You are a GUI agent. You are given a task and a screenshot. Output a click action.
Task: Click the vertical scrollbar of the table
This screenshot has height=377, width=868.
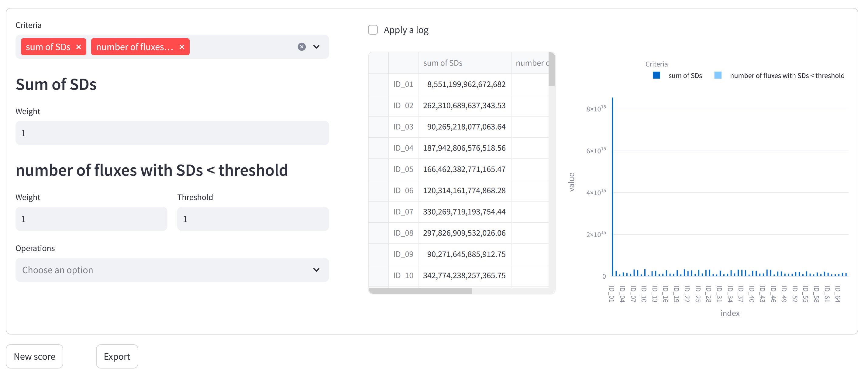tap(551, 69)
